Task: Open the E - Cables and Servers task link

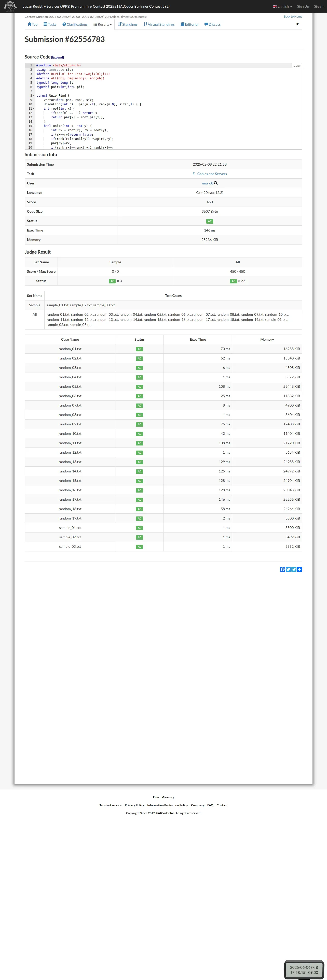Action: pyautogui.click(x=210, y=174)
